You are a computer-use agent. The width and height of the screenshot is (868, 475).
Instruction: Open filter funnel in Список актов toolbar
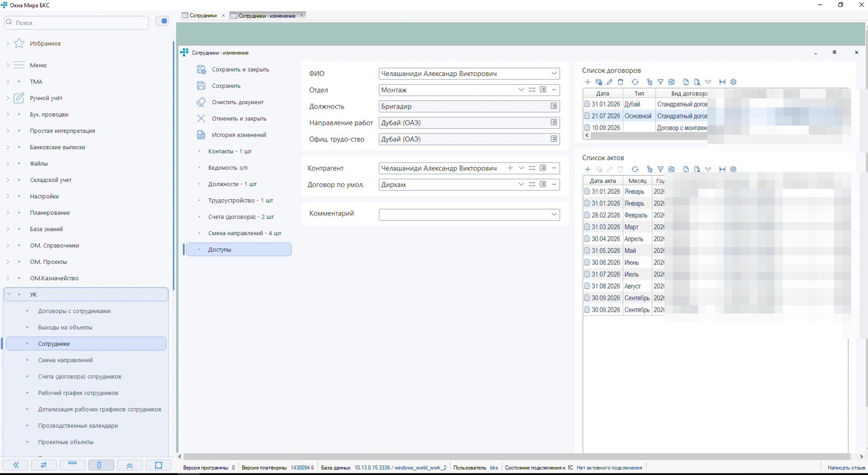660,169
